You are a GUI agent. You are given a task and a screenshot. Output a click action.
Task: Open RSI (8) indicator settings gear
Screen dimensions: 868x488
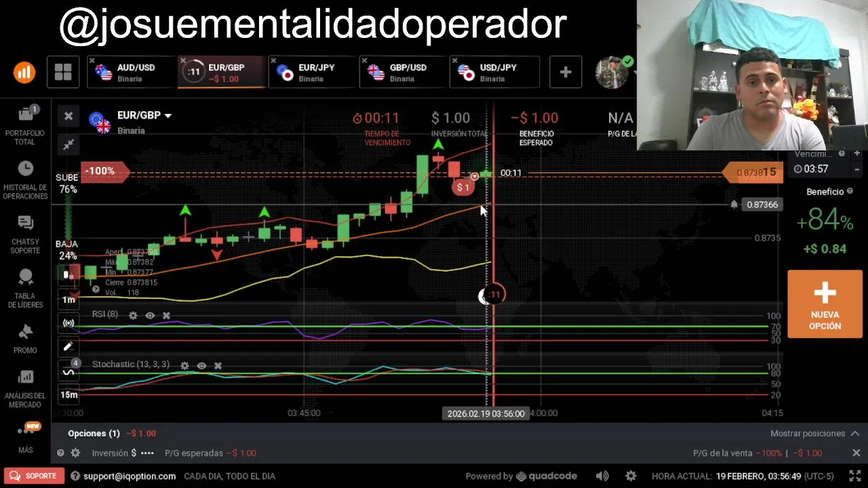pyautogui.click(x=133, y=315)
